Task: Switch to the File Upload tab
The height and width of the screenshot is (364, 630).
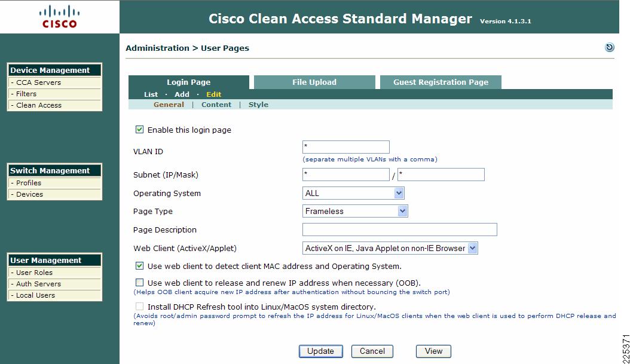Action: [x=314, y=82]
